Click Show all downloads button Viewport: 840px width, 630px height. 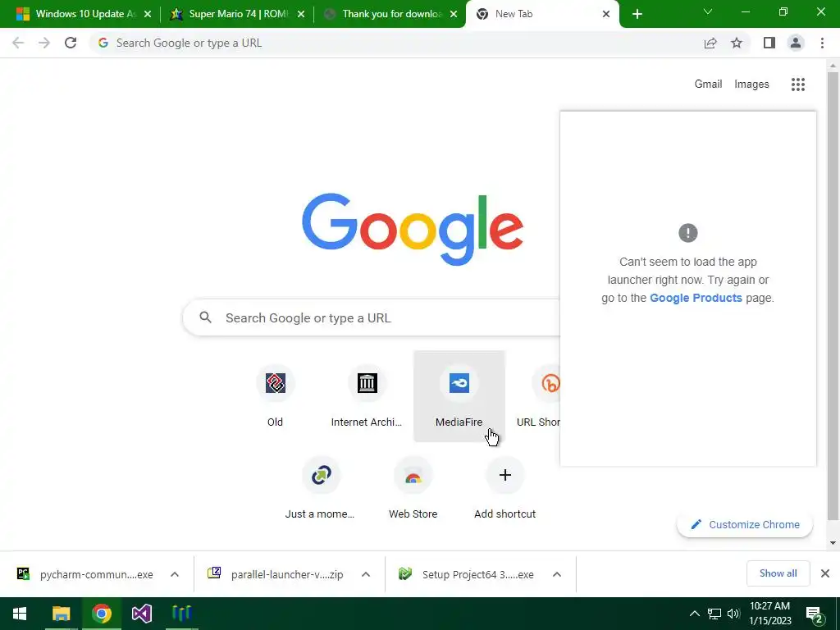coord(778,573)
